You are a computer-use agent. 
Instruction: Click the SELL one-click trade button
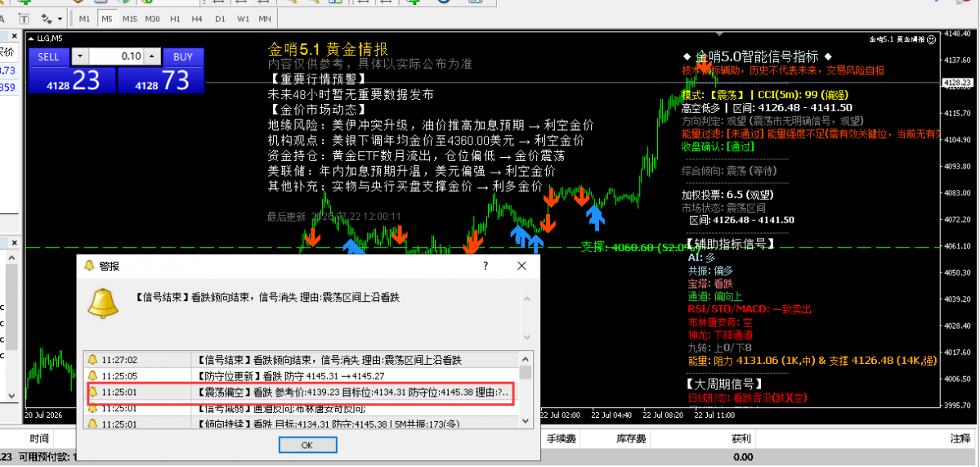coord(48,57)
